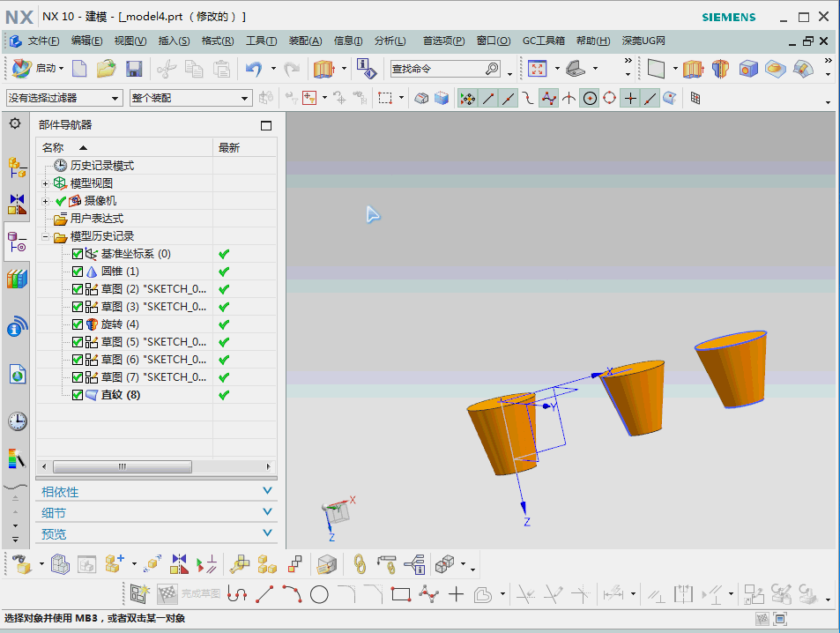Expand the 模型视图 tree node
Screen dimensions: 840x633
click(46, 183)
